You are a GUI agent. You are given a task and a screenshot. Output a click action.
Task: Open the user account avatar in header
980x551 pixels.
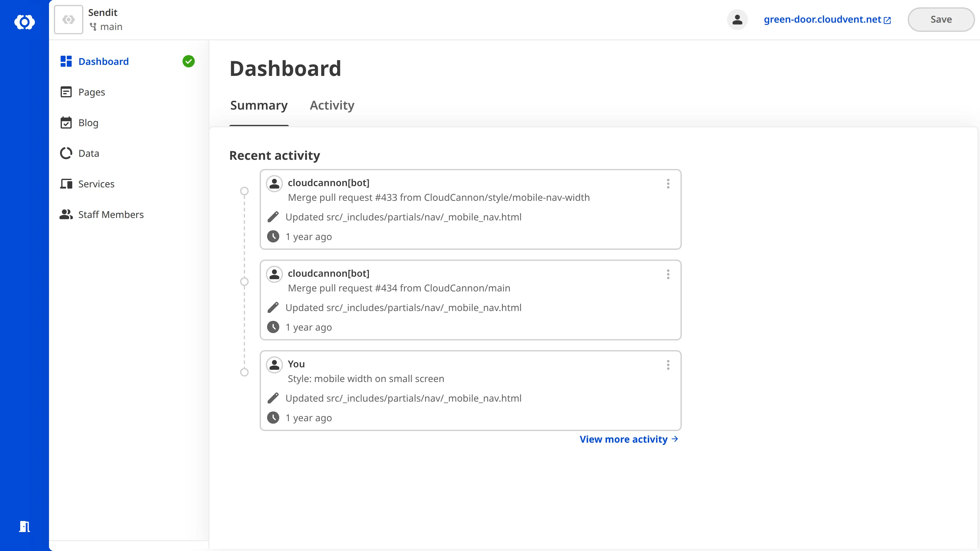tap(737, 19)
